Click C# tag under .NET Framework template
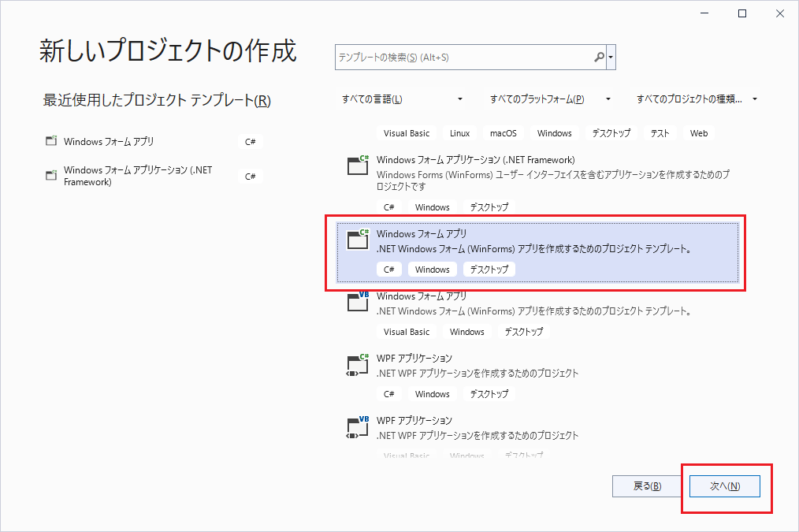Viewport: 799px width, 532px height. pos(388,206)
